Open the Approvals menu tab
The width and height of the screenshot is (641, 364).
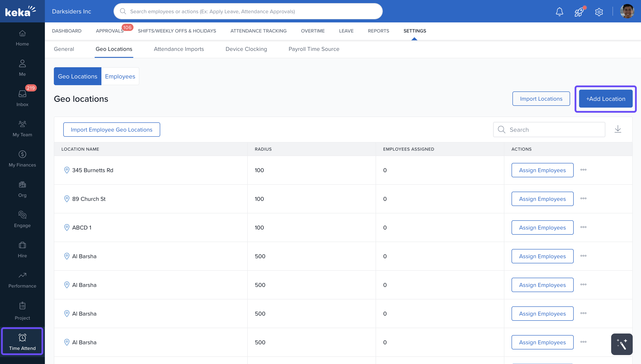pos(109,31)
